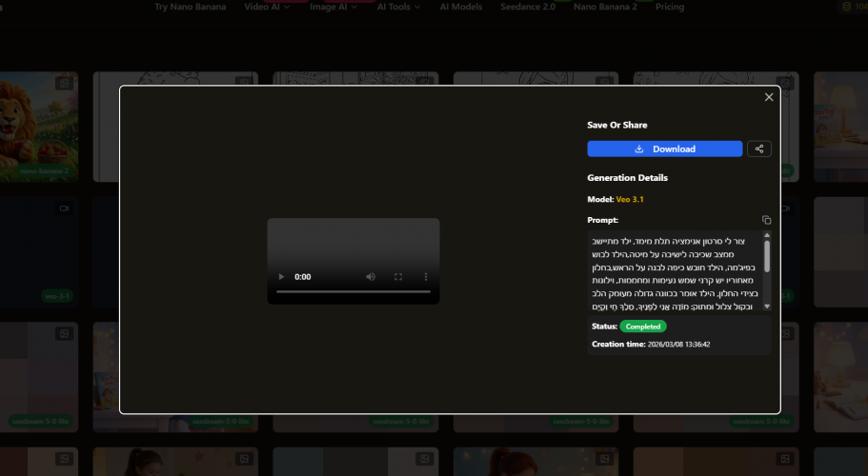Open Seedance 2.0 in navigation
The height and width of the screenshot is (476, 868).
[528, 7]
